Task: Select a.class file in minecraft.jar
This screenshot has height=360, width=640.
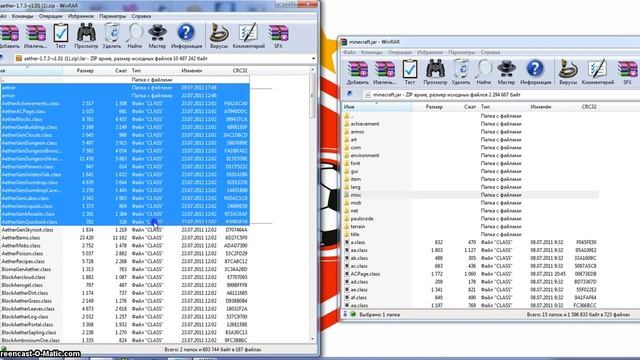Action: pyautogui.click(x=358, y=242)
